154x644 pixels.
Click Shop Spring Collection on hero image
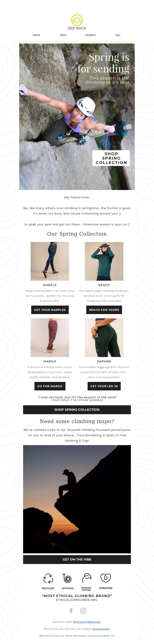(111, 158)
